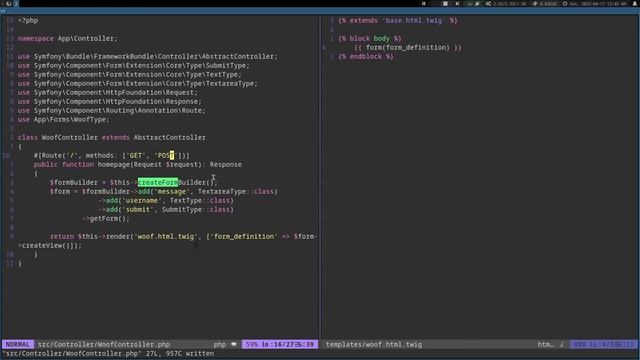The height and width of the screenshot is (360, 640).
Task: Click the '#[Route(' attribute line
Action: coord(111,155)
